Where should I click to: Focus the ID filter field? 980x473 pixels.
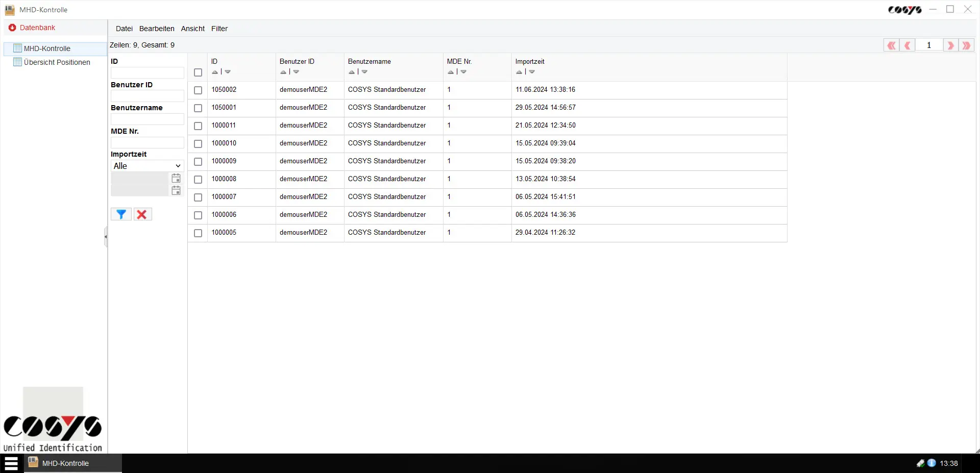click(x=147, y=72)
